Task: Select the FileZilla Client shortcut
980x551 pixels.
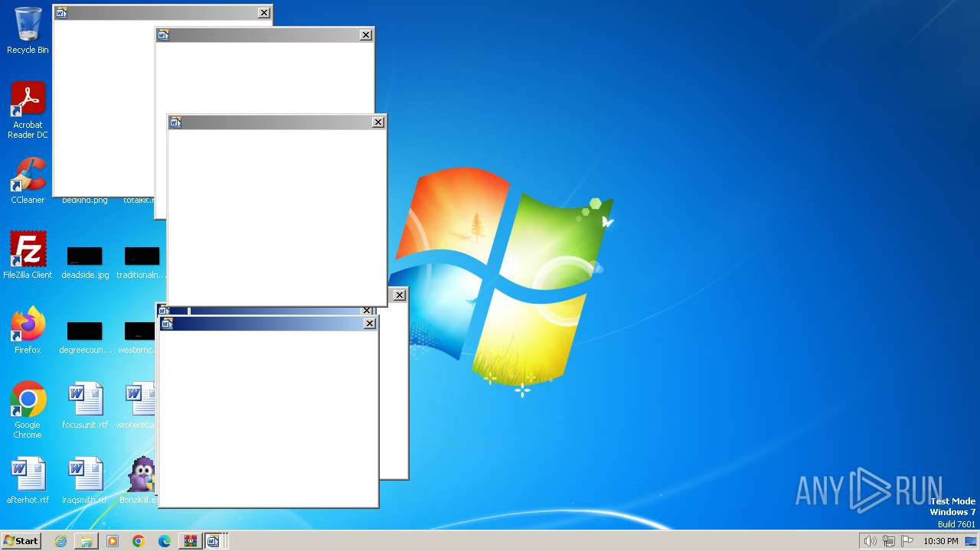Action: click(28, 256)
